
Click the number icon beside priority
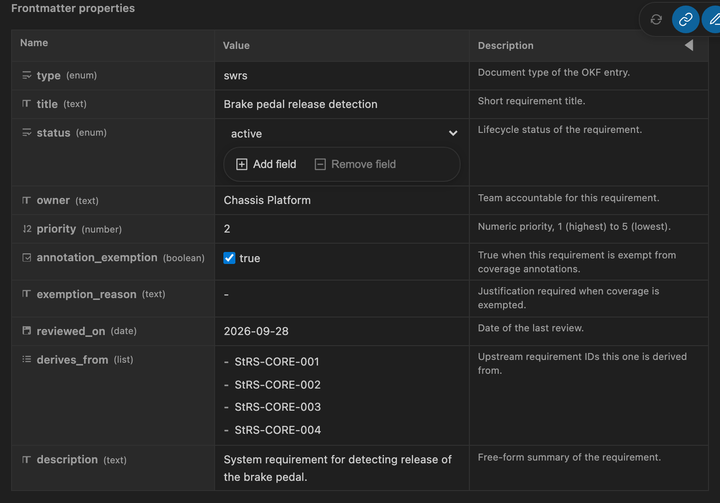click(27, 229)
